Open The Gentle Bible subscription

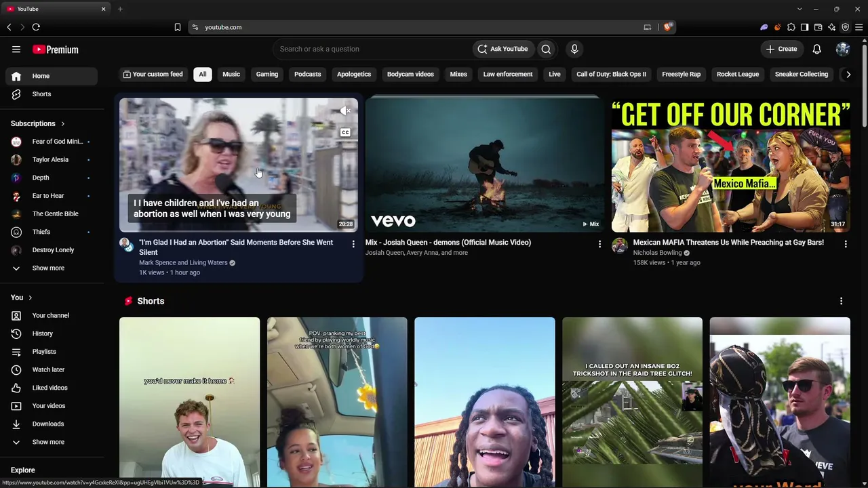click(52, 213)
